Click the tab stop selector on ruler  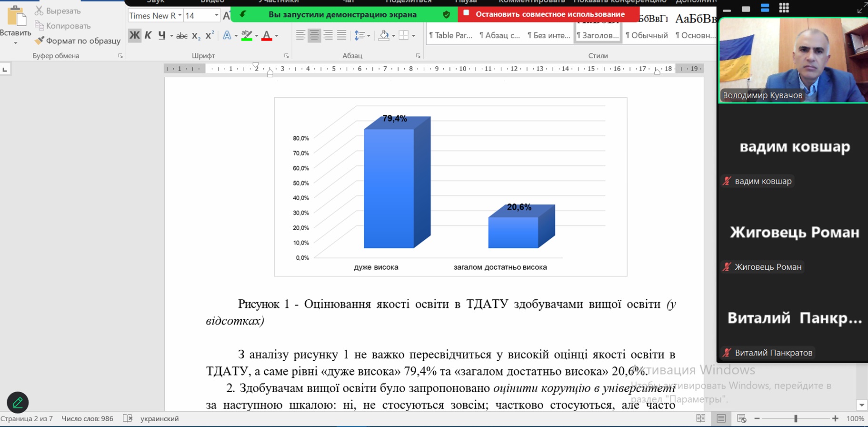pos(5,70)
